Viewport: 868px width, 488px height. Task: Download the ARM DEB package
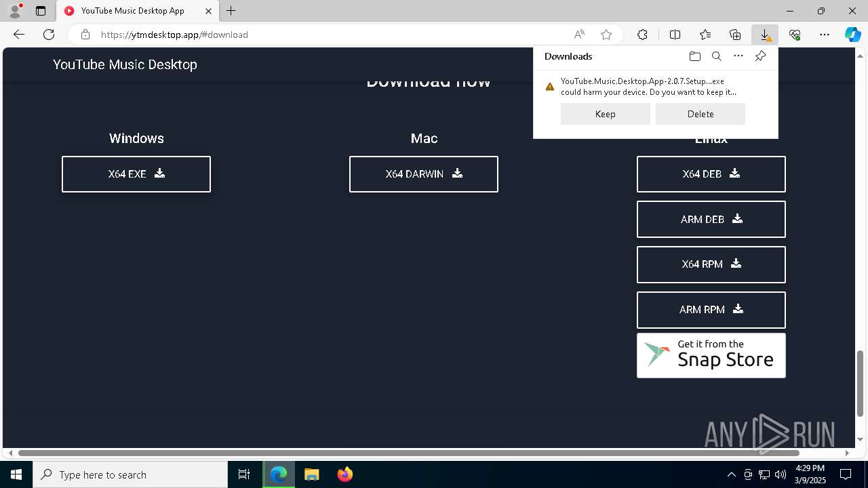(711, 220)
